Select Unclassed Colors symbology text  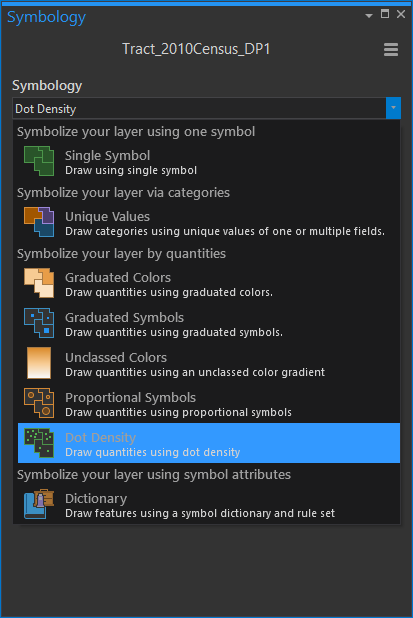116,357
